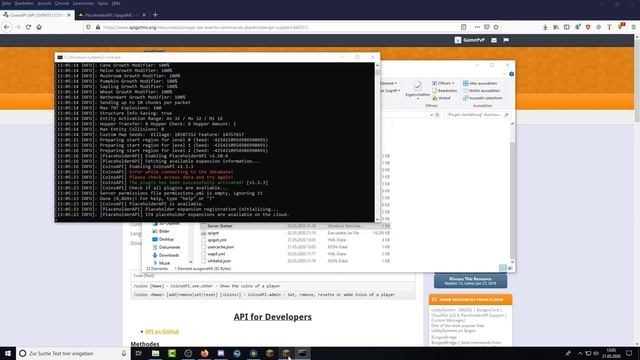Screen dimensions: 640x360
Task: Open File Explorer from taskbar
Action: [156, 353]
